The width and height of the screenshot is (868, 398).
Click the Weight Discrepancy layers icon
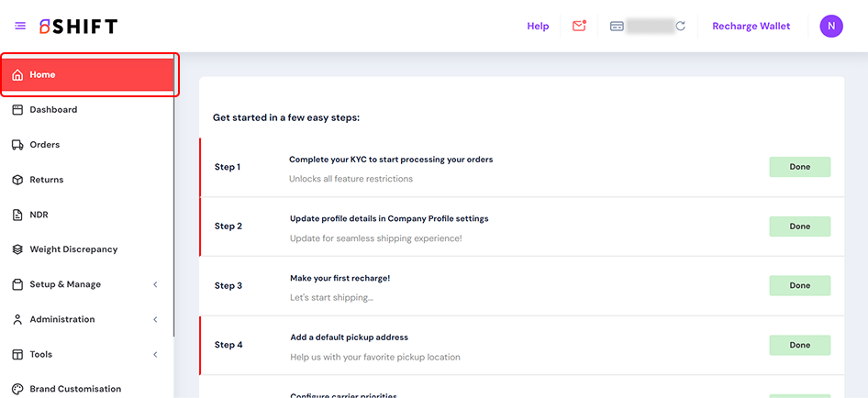click(x=17, y=249)
